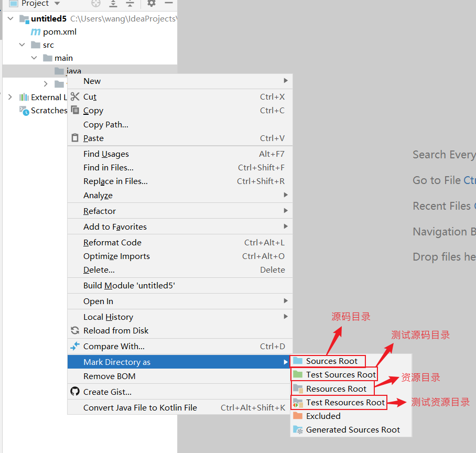Mark directory as Resources Root
This screenshot has height=453, width=476.
(351, 389)
